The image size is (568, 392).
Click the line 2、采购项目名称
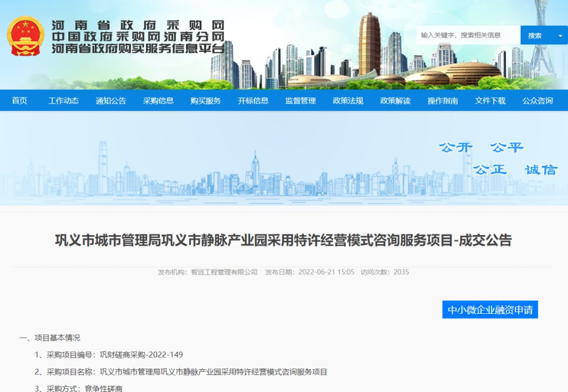pyautogui.click(x=181, y=371)
